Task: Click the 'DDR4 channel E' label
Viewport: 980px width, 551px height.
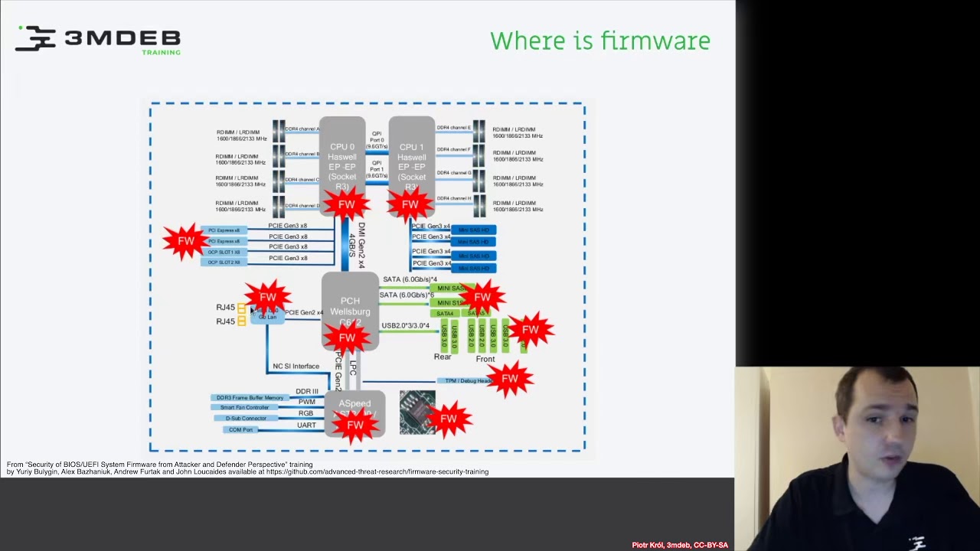Action: (x=453, y=128)
